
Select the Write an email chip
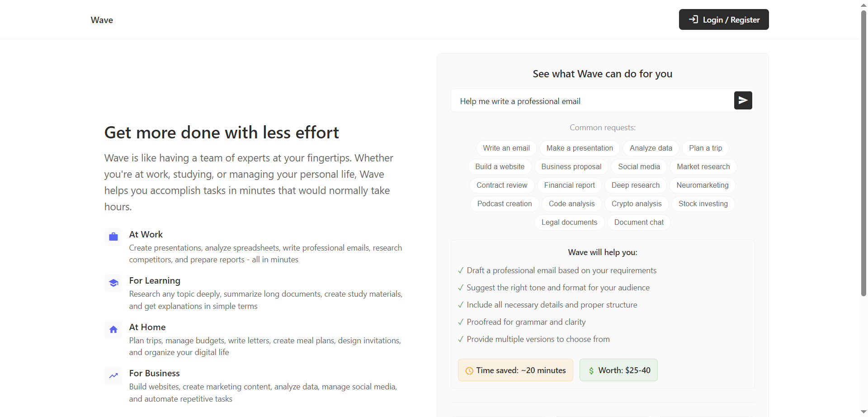[506, 148]
